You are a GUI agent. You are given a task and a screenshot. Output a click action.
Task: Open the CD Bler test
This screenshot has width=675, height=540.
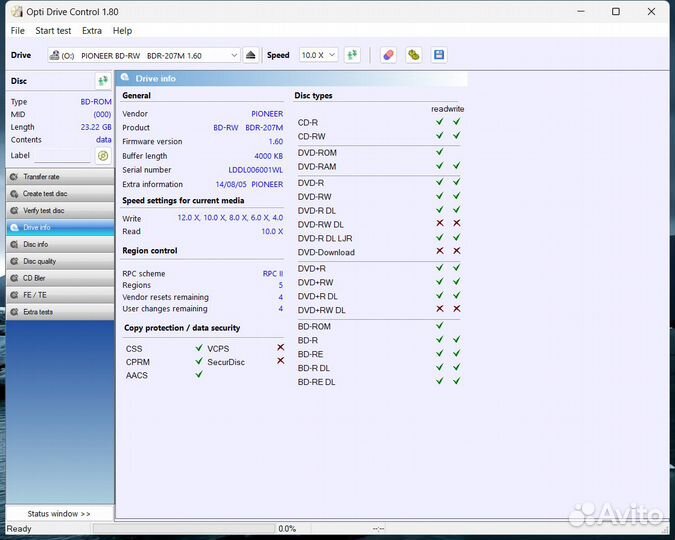click(58, 278)
